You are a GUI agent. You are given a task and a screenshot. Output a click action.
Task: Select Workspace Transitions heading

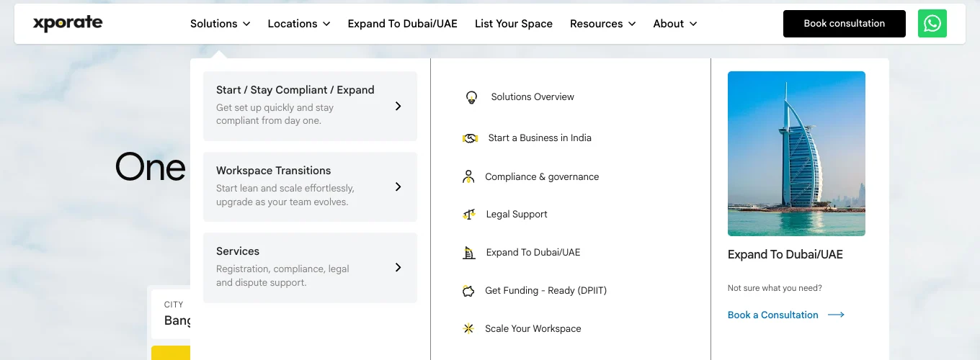tap(274, 171)
